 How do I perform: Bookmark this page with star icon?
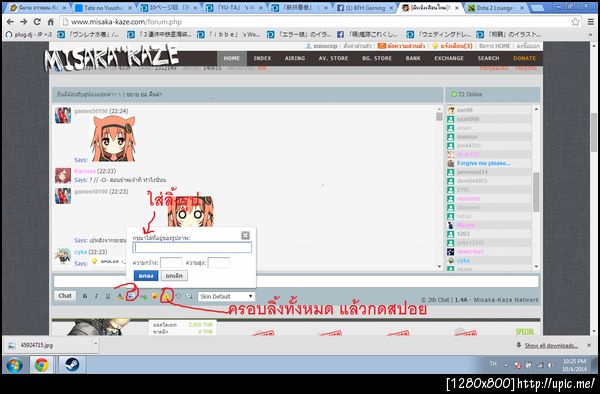575,22
